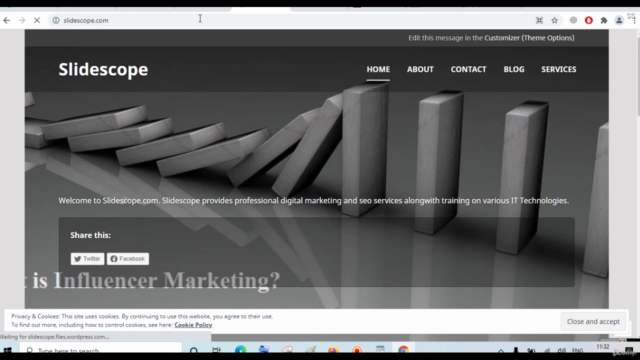Open the SERVICES menu item
The width and height of the screenshot is (640, 360).
[x=558, y=69]
